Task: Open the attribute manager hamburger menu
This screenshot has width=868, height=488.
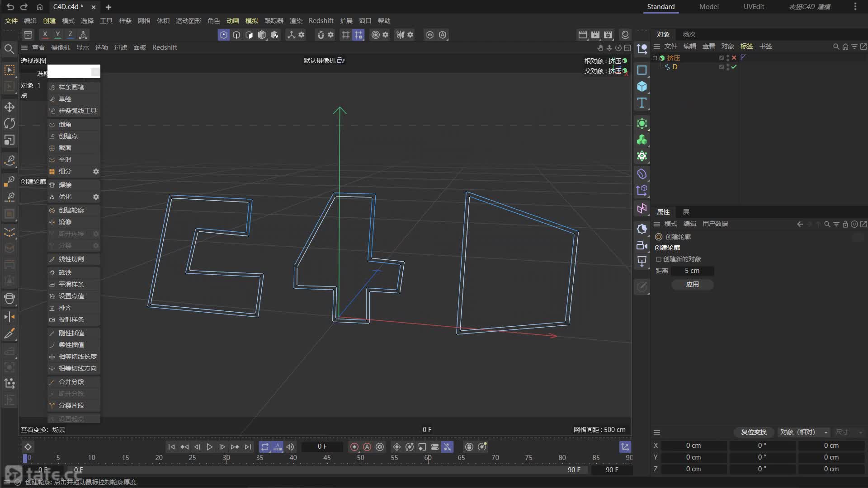Action: point(657,224)
